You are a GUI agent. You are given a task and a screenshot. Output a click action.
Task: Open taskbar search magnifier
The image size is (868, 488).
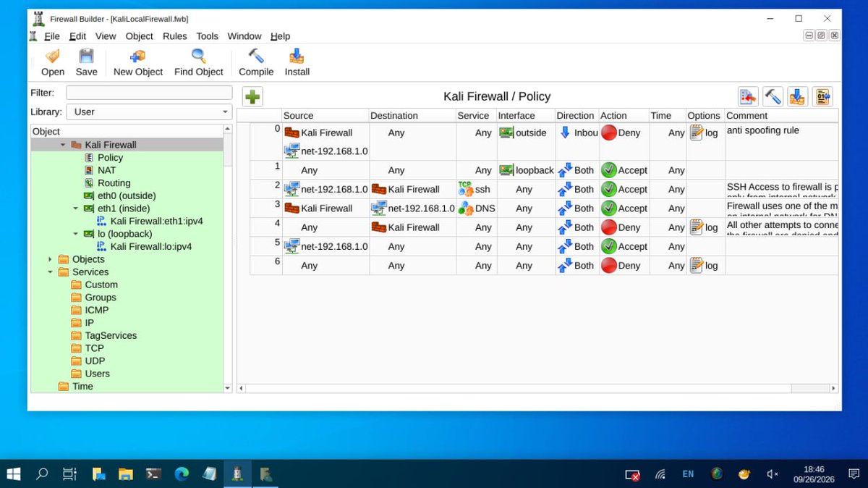click(x=42, y=474)
